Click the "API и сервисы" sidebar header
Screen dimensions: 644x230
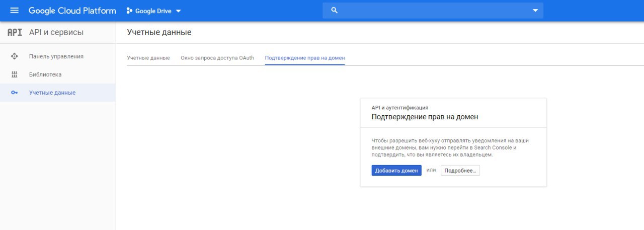pos(56,32)
